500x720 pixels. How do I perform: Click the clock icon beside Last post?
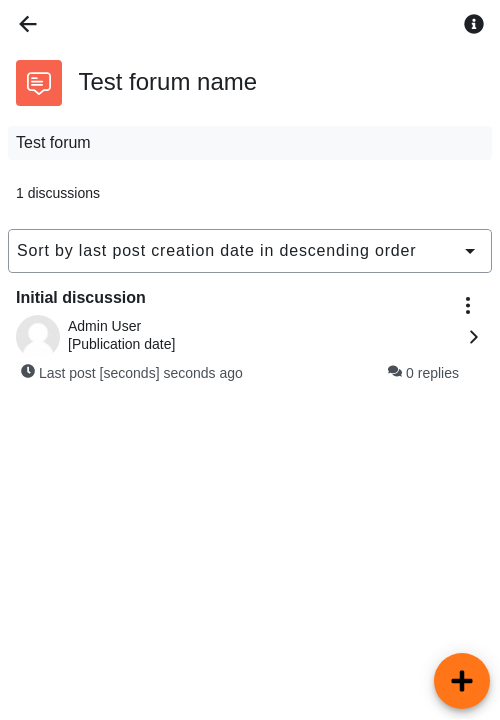click(28, 371)
